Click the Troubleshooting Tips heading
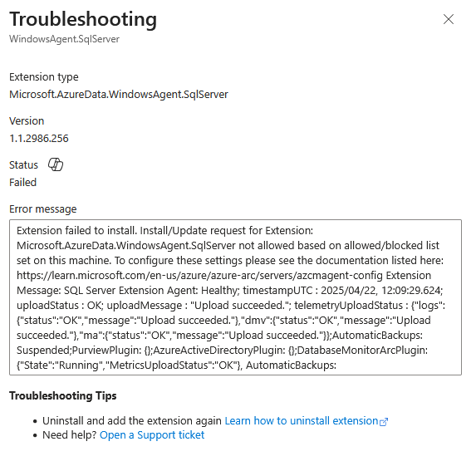 point(63,395)
